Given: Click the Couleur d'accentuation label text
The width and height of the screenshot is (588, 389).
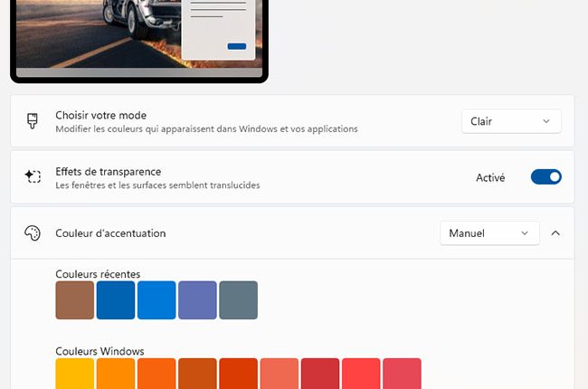Looking at the screenshot, I should [x=110, y=233].
